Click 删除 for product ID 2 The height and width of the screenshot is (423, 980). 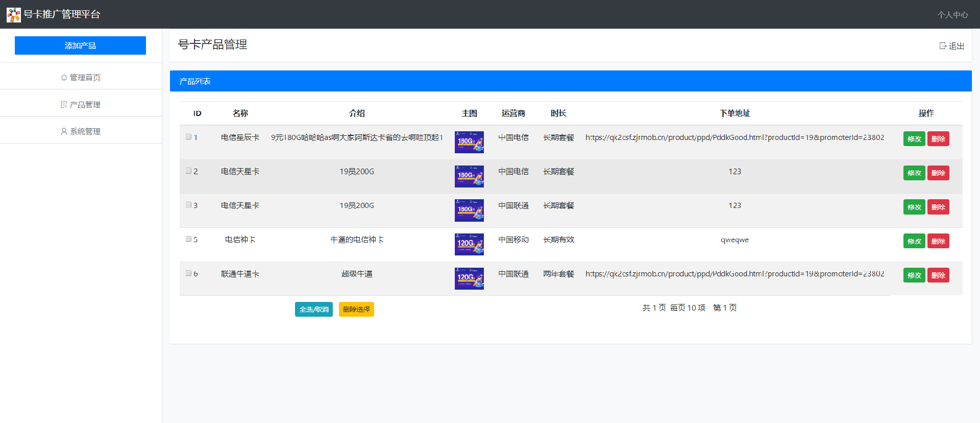tap(938, 173)
